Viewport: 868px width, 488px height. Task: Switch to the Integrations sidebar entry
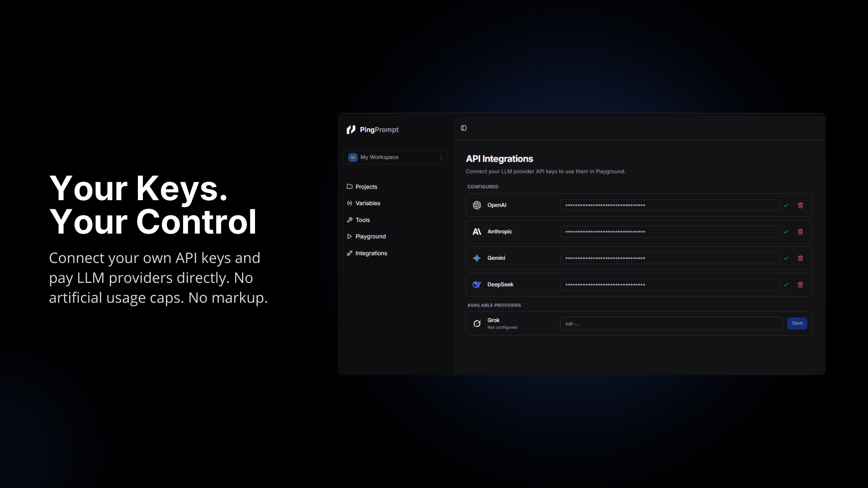(x=371, y=253)
